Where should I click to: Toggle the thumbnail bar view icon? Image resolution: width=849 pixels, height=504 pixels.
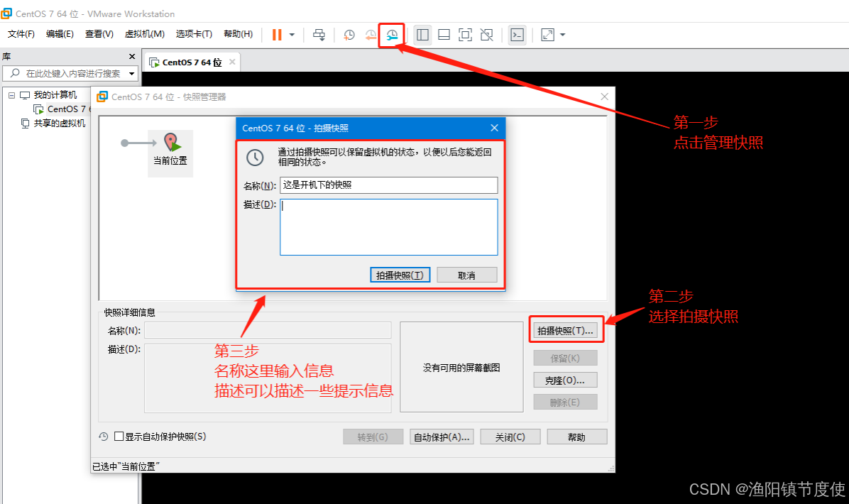click(x=444, y=35)
